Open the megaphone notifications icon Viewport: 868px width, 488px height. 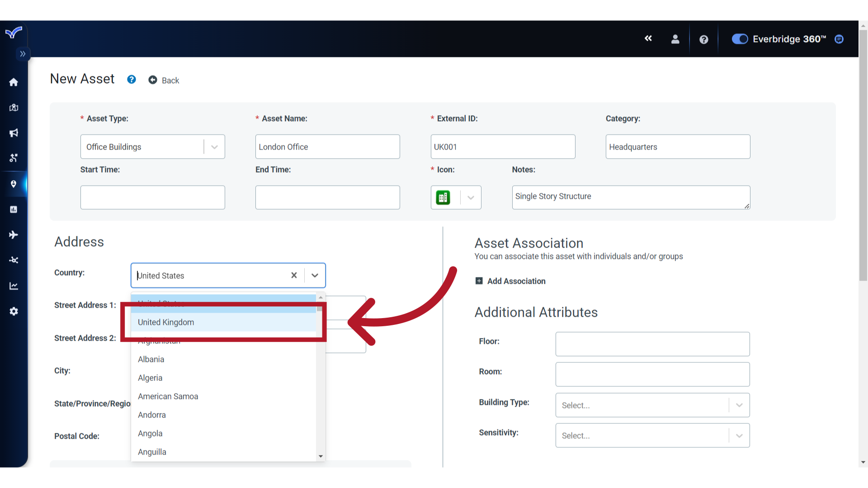[14, 133]
